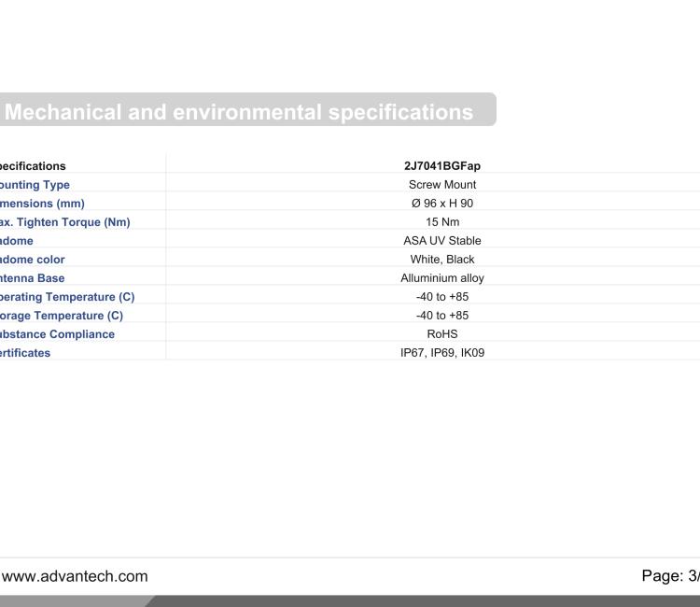This screenshot has height=607, width=700.
Task: Select the White, Black color value
Action: click(x=442, y=260)
